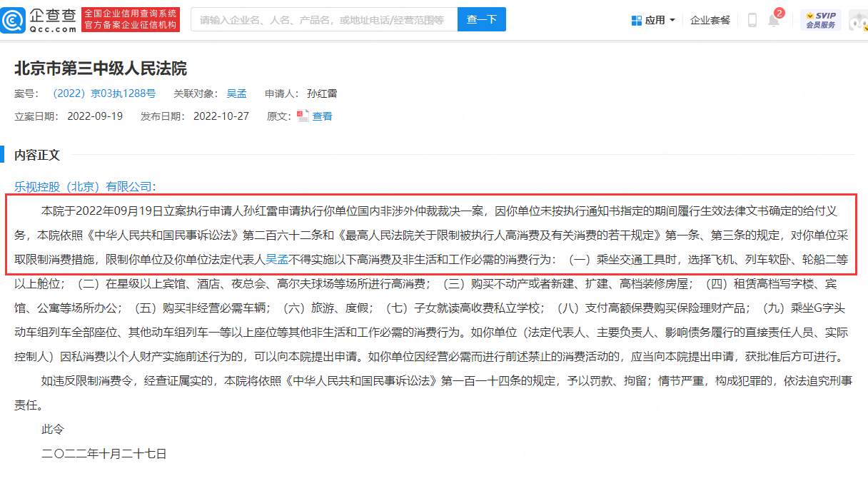This screenshot has height=481, width=868.
Task: Click the 内容正文 section heading
Action: [x=37, y=155]
